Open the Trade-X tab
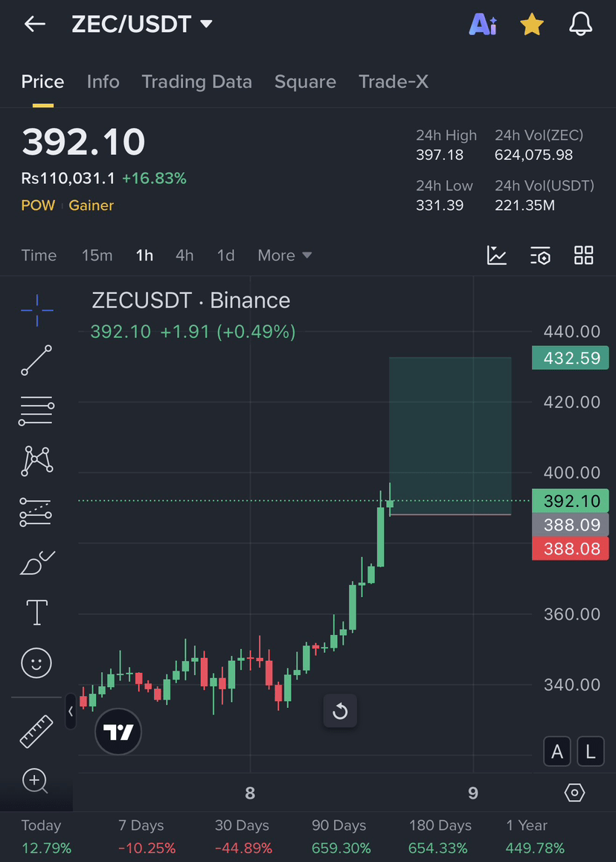 394,82
